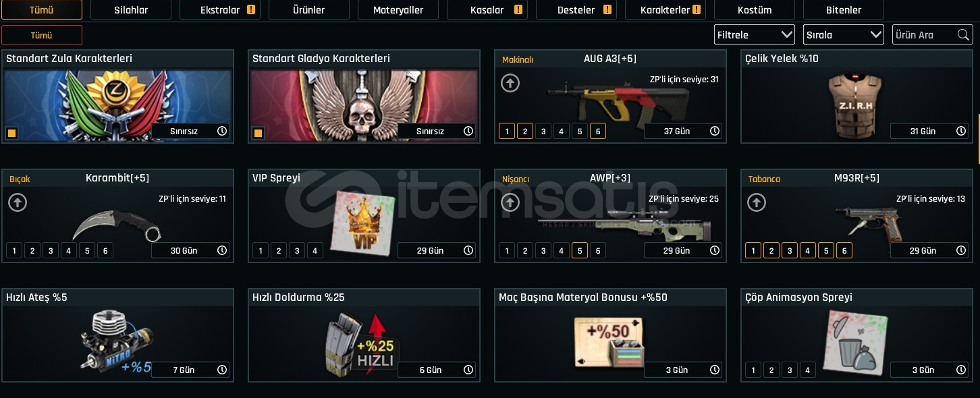Select the VIP Spreyi thumbnail
Viewport: 980px width, 398px height.
[x=362, y=224]
